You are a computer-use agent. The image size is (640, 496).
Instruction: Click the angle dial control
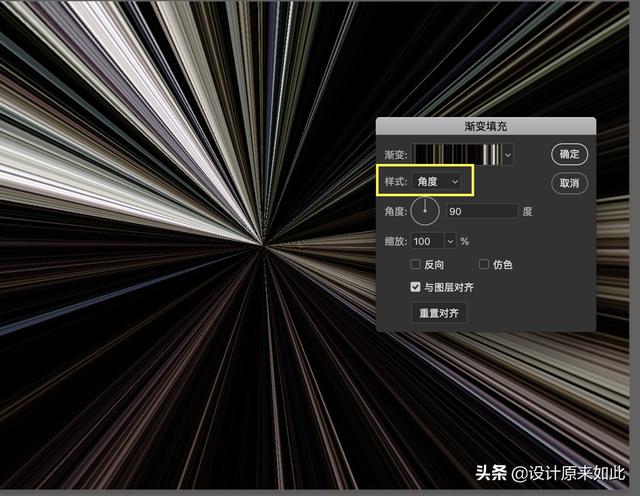pos(425,211)
